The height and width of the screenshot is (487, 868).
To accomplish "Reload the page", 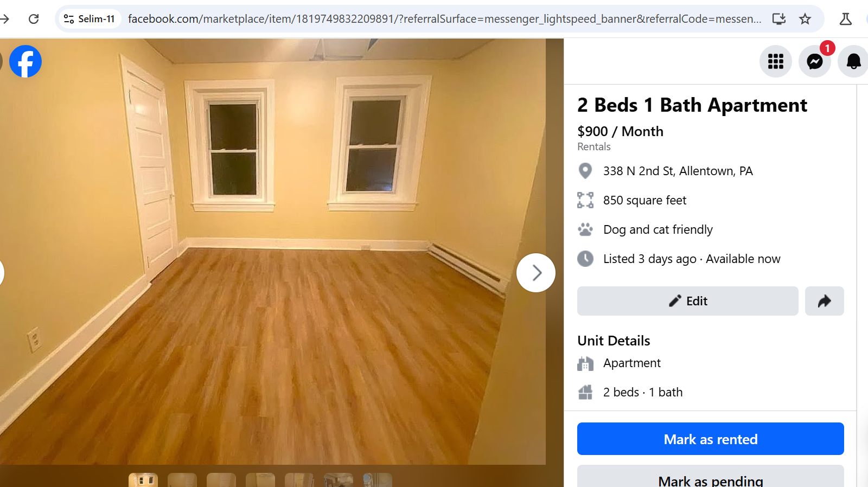I will tap(34, 19).
